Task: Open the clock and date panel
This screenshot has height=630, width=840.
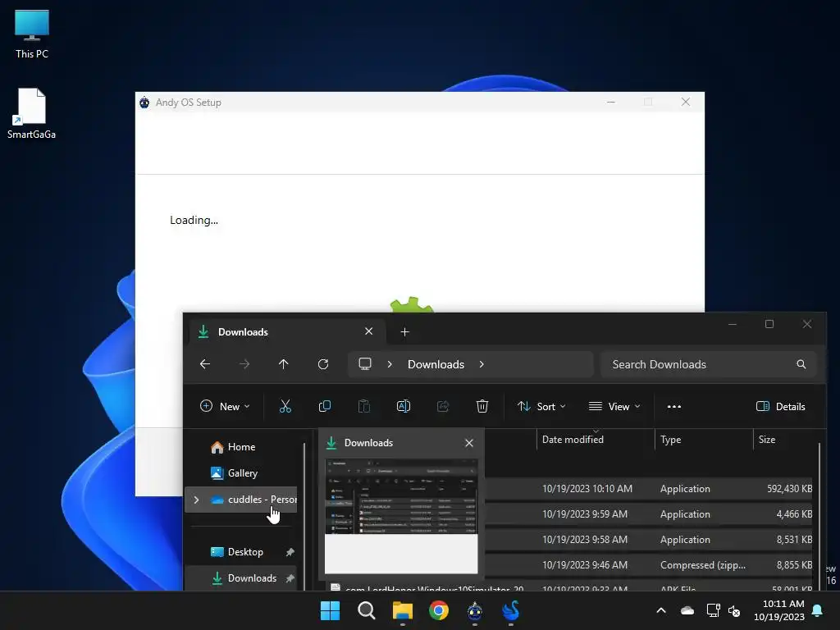Action: 779,610
